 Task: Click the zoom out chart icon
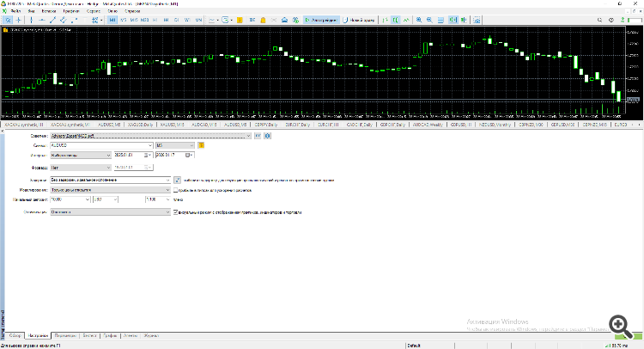[428, 19]
